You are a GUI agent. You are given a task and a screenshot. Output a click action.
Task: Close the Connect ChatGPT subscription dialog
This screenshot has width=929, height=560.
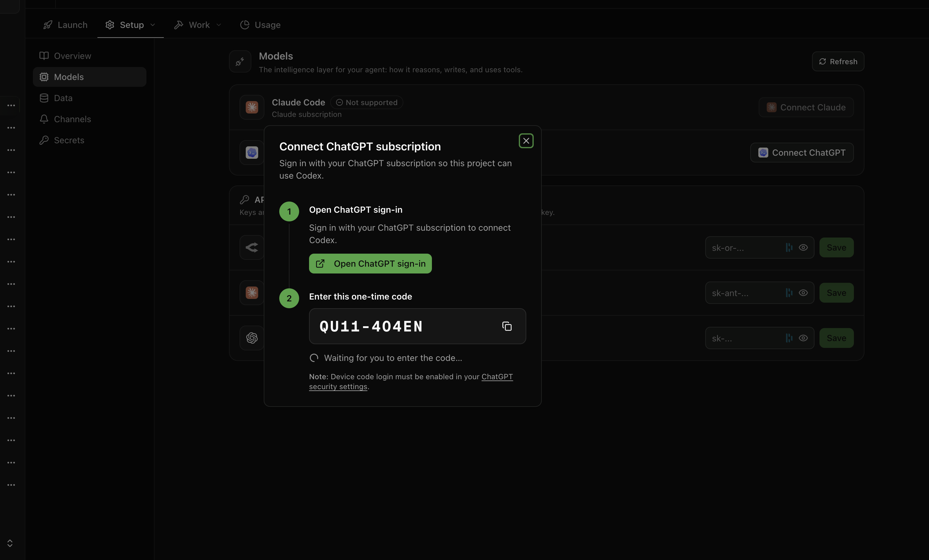[526, 141]
